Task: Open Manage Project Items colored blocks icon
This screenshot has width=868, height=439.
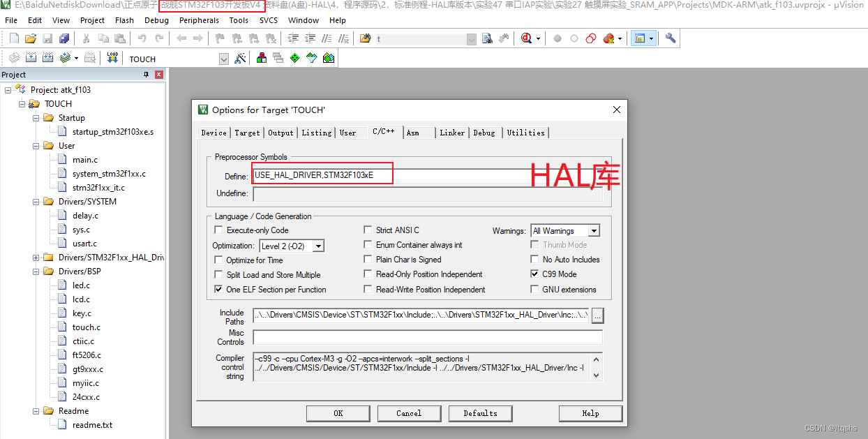Action: click(262, 58)
